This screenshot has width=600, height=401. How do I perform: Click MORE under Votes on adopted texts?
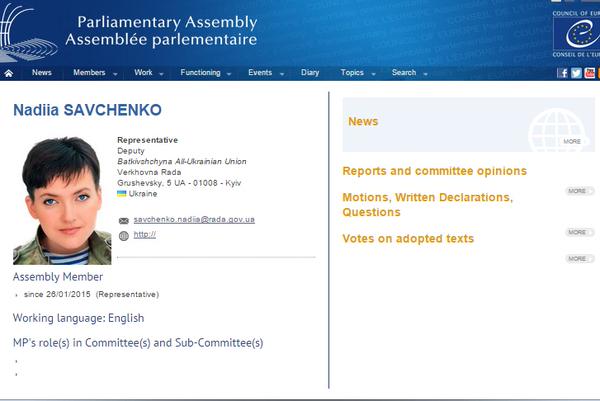[x=579, y=259]
